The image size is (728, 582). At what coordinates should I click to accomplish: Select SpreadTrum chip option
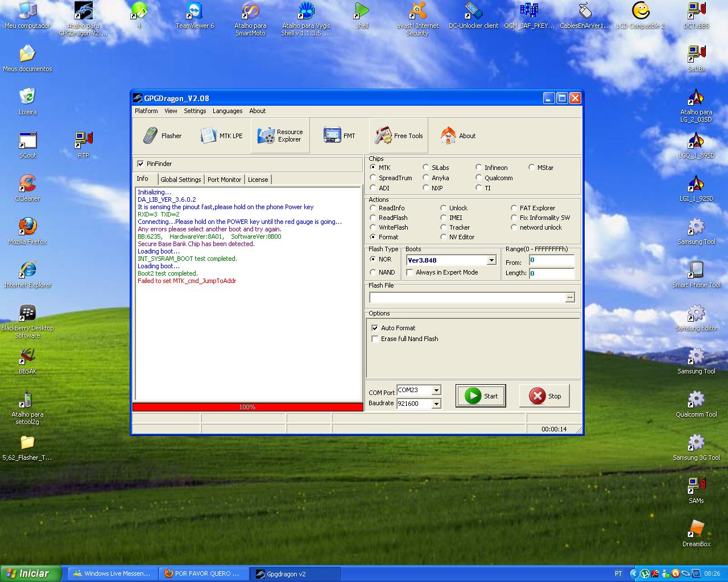(373, 178)
